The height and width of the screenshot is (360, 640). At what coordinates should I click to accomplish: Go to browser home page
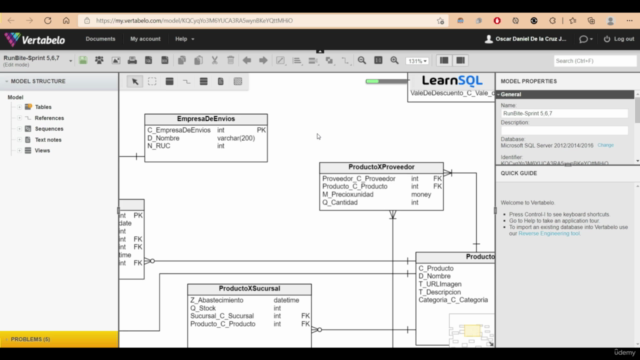pyautogui.click(x=66, y=20)
